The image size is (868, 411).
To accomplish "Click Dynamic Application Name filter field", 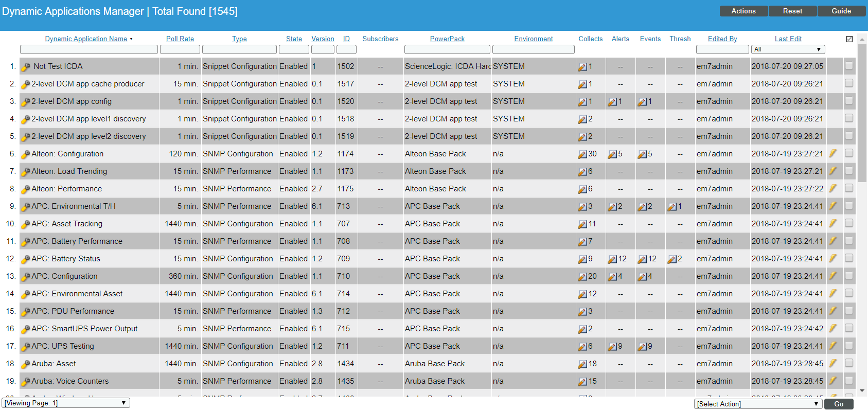I will pyautogui.click(x=89, y=49).
